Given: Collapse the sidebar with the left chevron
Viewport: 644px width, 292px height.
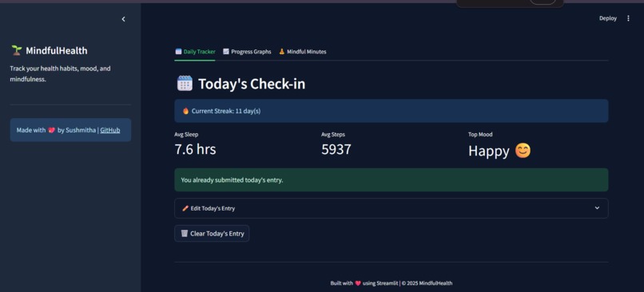Looking at the screenshot, I should click(x=123, y=19).
